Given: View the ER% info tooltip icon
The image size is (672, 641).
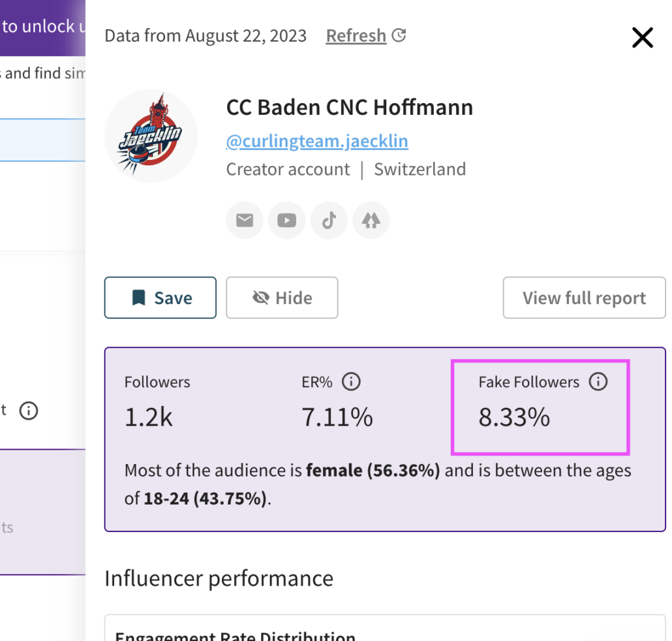Looking at the screenshot, I should 351,382.
